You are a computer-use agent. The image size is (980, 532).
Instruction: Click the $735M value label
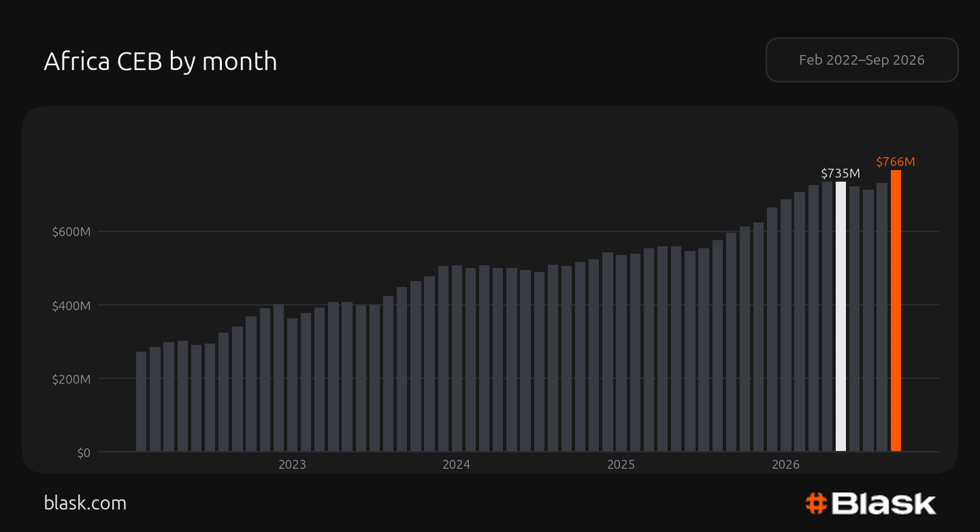click(x=840, y=173)
